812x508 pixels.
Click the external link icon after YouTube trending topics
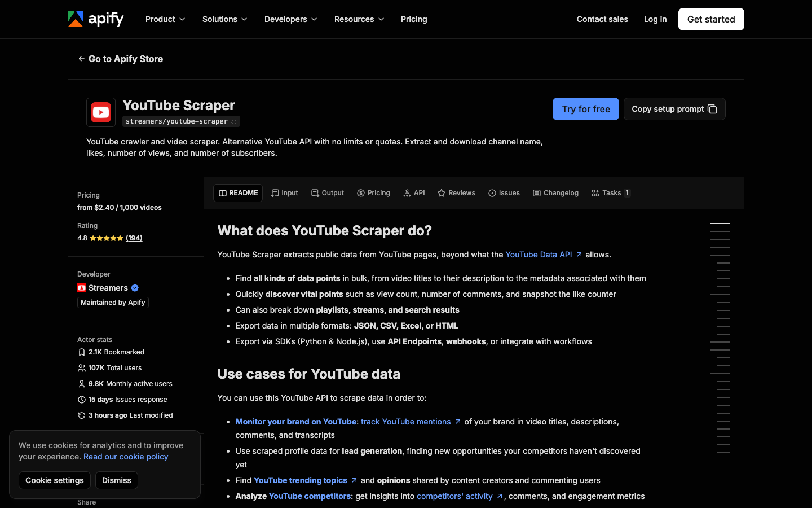[x=354, y=480]
